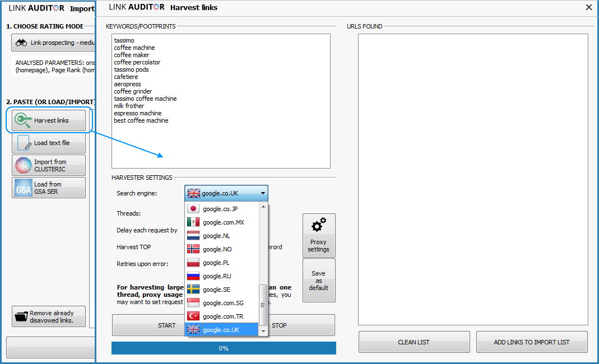Open the Link prospecting rating mode selector
Viewport: 599px width, 364px height.
tap(53, 43)
